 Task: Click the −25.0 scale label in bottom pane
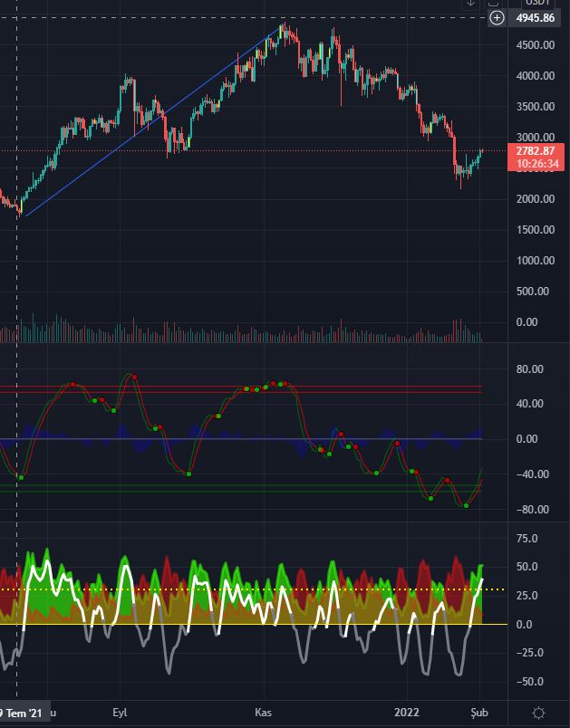[529, 653]
